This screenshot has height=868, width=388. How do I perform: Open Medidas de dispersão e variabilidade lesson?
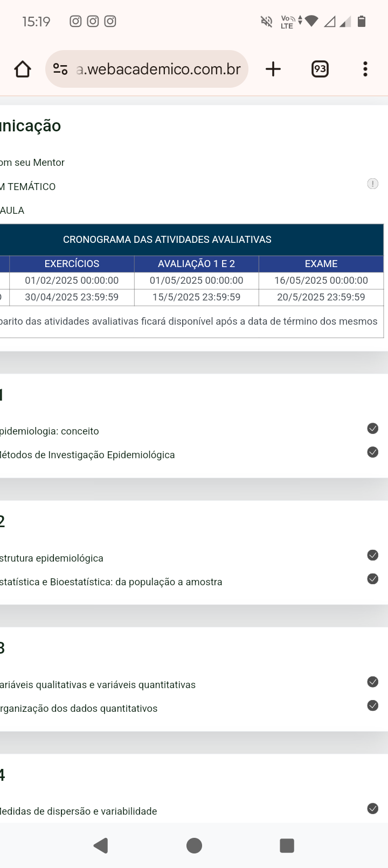point(78,811)
